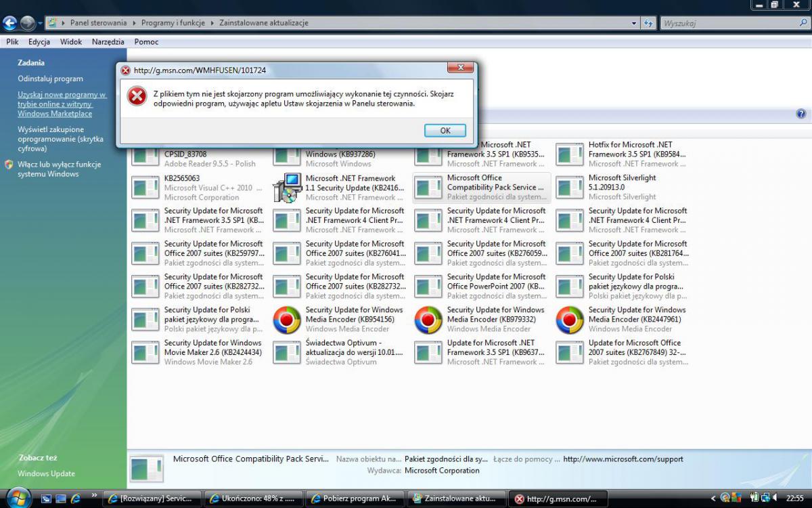Select Windows Movie Maker 2.6 (KB2424434) icon
The height and width of the screenshot is (508, 812).
(145, 352)
